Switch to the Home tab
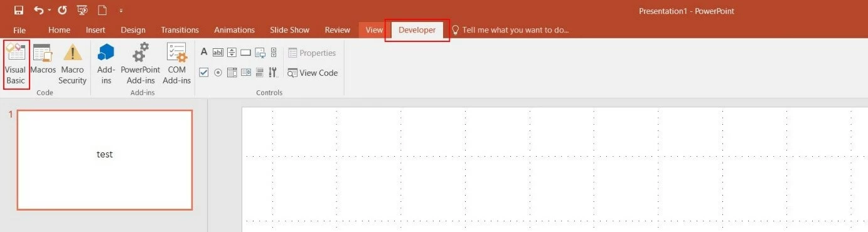This screenshot has width=868, height=232. pos(60,30)
